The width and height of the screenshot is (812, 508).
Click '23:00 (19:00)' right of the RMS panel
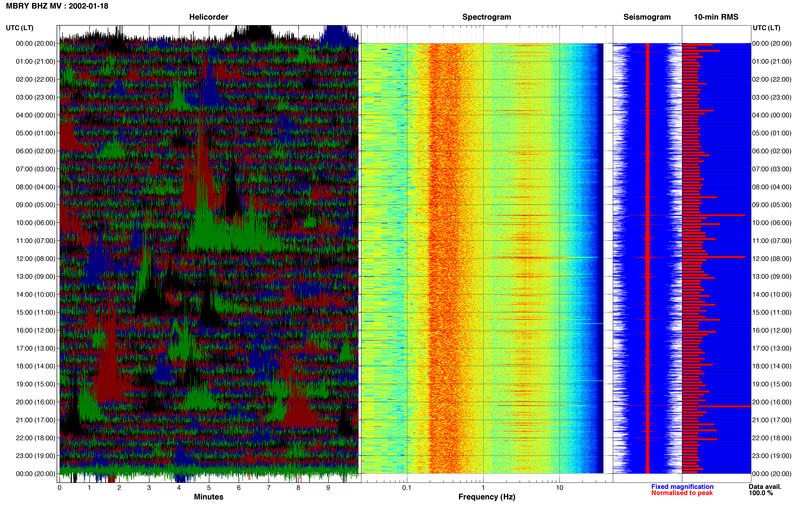(772, 456)
